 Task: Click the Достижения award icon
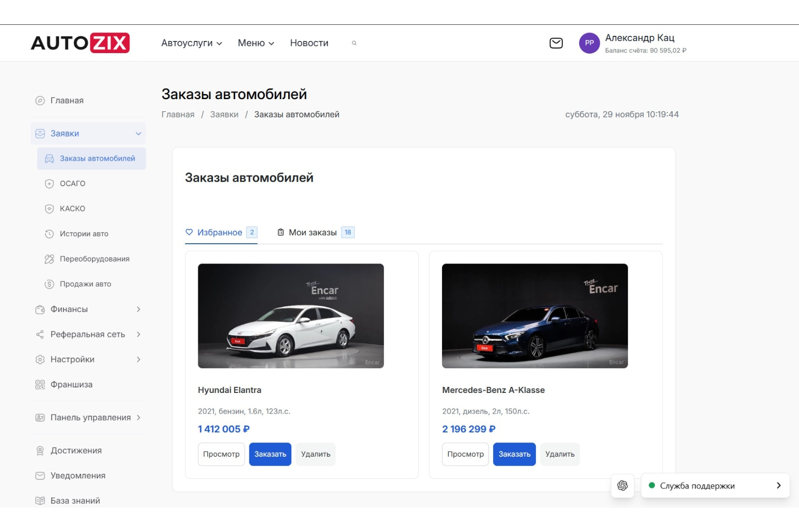[40, 451]
